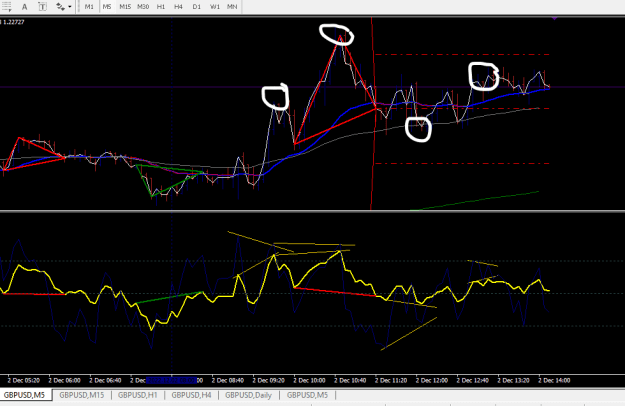Click the 1.22727 price label
The width and height of the screenshot is (625, 406).
[x=13, y=22]
